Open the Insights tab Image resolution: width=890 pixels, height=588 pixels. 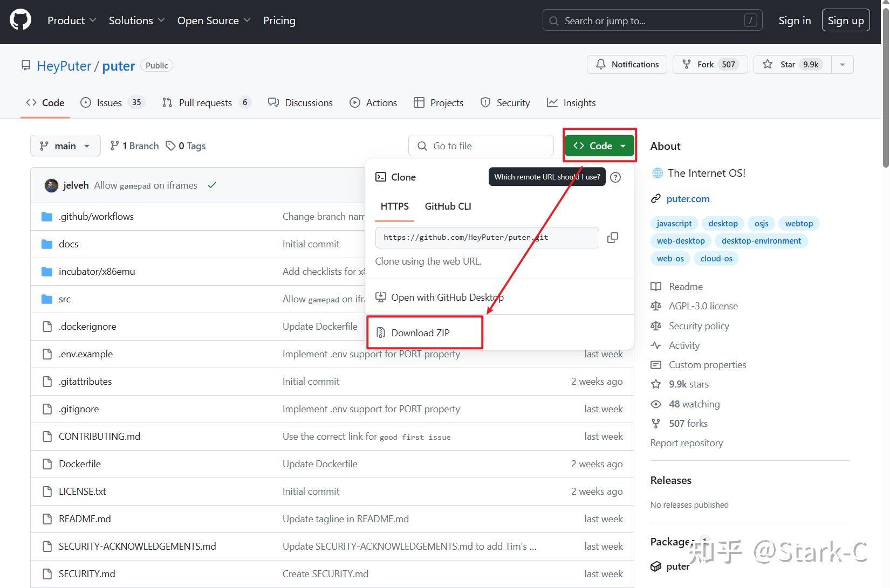(x=571, y=103)
